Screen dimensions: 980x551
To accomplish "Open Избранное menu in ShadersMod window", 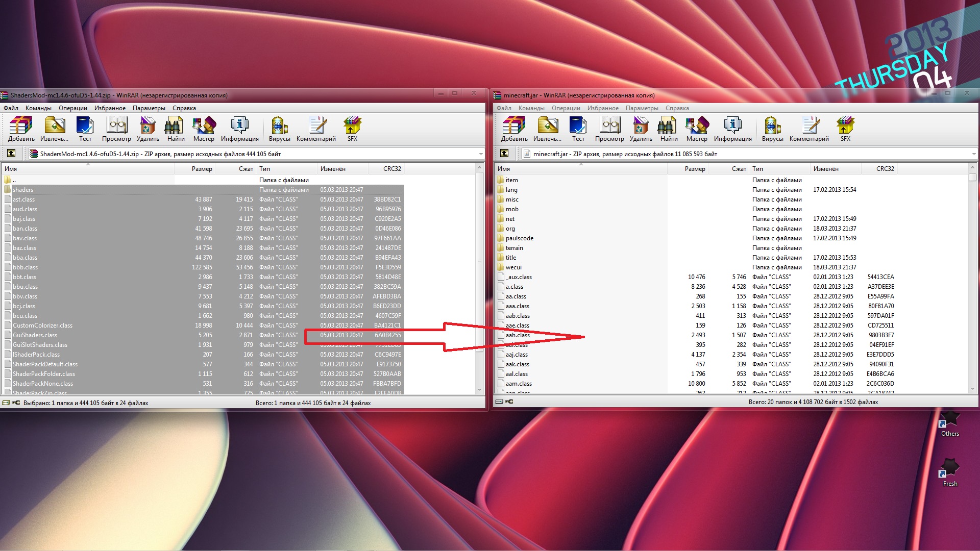I will tap(110, 108).
